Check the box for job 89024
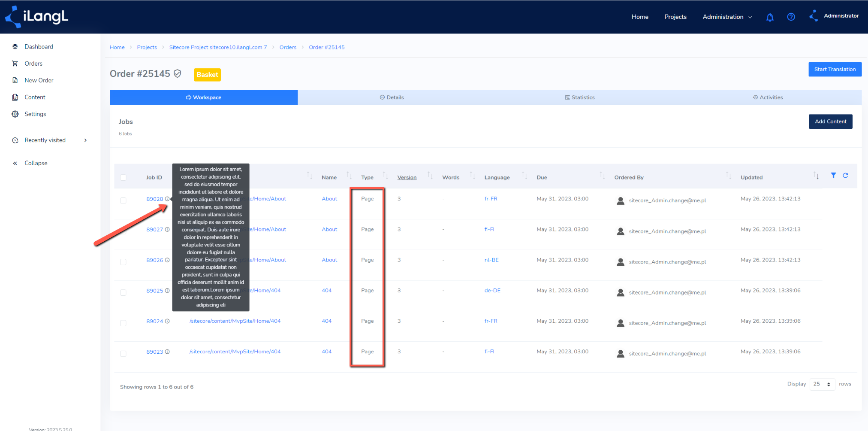868x431 pixels. click(123, 323)
